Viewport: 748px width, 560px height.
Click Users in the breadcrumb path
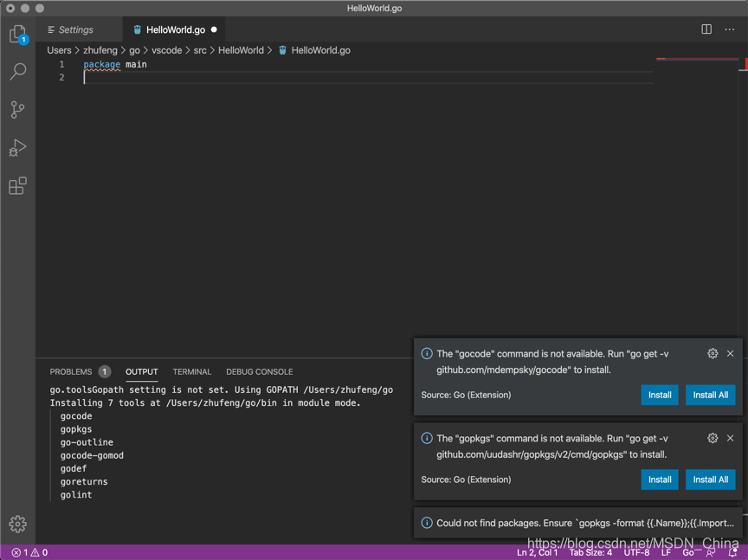[59, 50]
